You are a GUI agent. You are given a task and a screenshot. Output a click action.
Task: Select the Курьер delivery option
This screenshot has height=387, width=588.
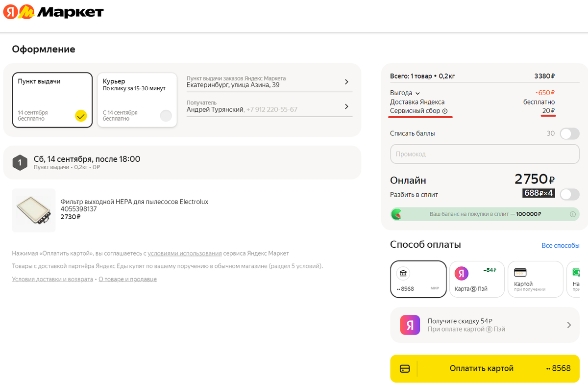(x=137, y=100)
